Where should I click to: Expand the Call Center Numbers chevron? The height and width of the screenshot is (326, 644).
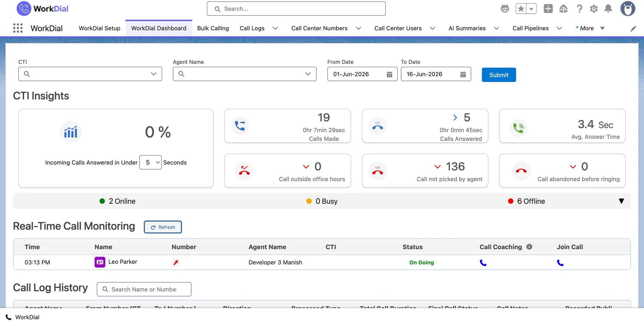coord(358,28)
